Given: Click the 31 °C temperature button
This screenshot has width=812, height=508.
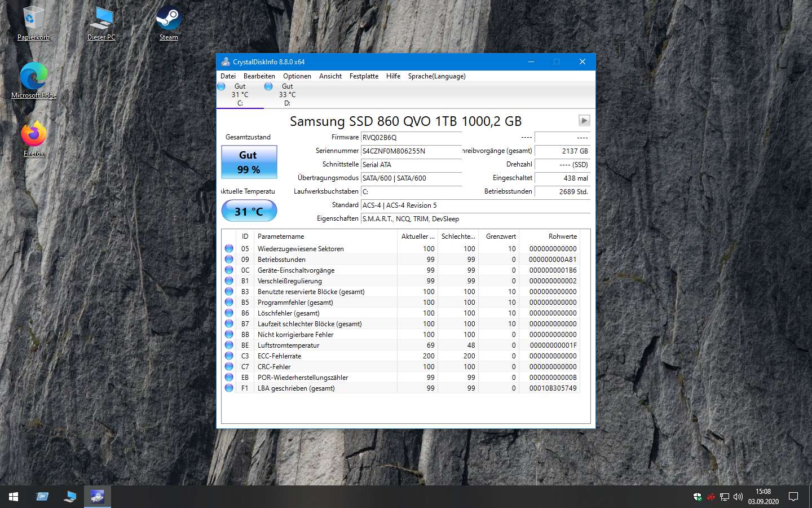Looking at the screenshot, I should click(x=249, y=211).
